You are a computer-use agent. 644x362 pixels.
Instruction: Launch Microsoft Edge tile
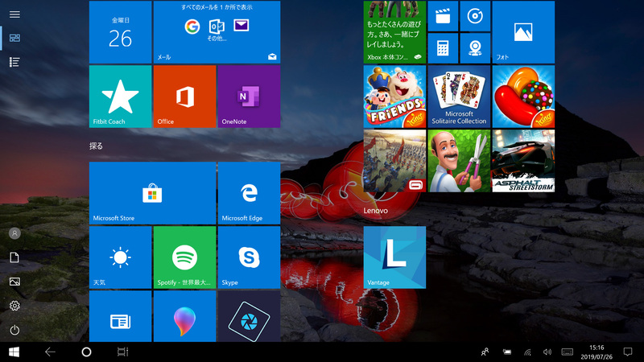tap(250, 193)
